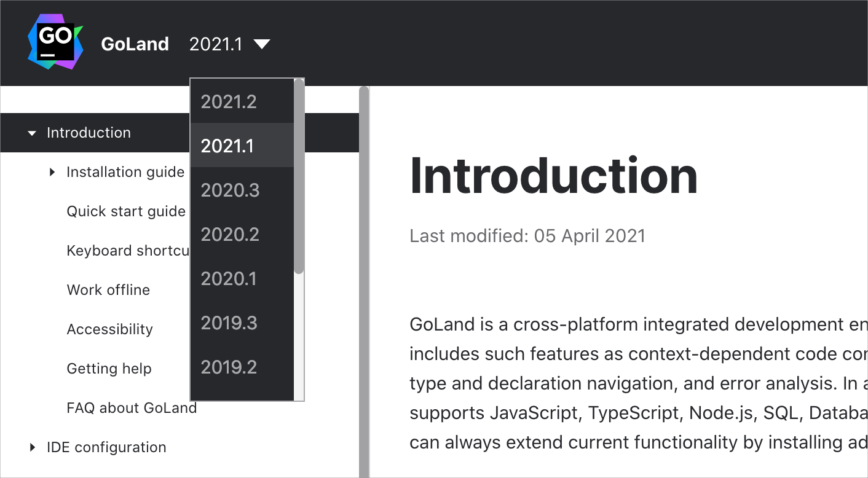Choose the highlighted 2021.1 version entry
This screenshot has height=478, width=868.
point(227,146)
